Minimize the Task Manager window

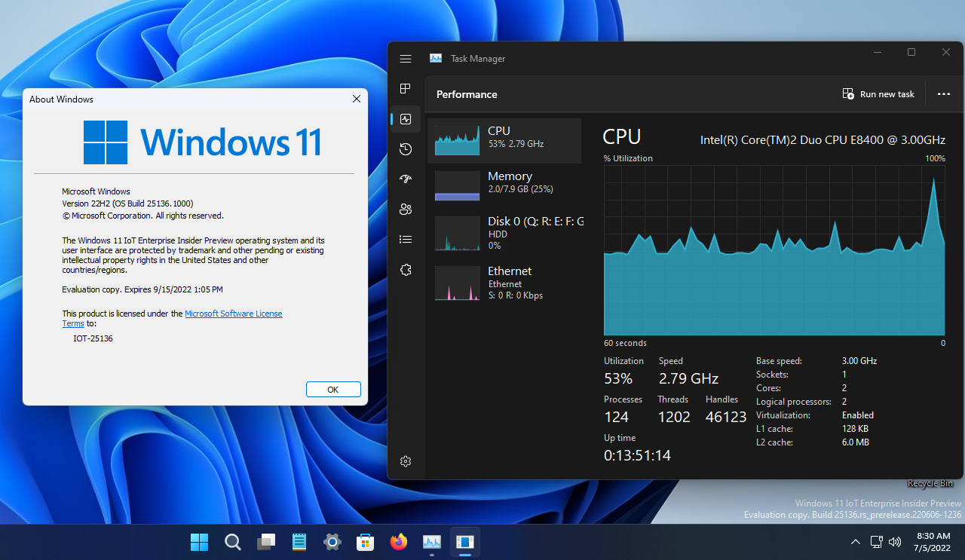(877, 52)
